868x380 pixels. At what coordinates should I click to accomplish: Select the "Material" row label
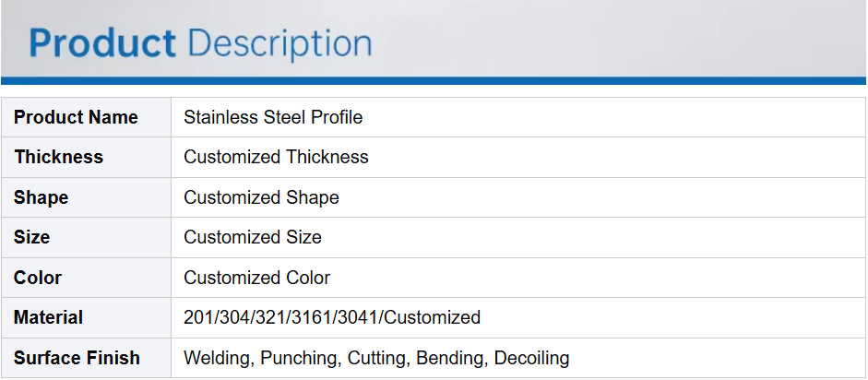pyautogui.click(x=48, y=317)
